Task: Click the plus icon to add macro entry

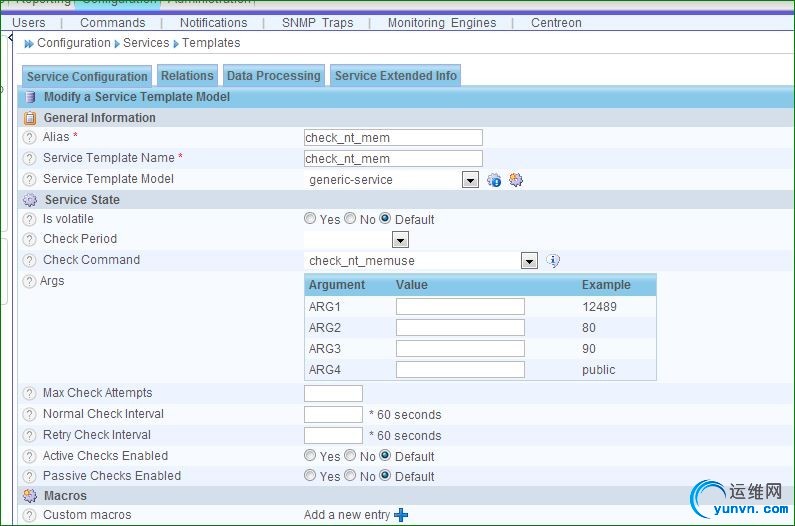Action: [x=402, y=515]
